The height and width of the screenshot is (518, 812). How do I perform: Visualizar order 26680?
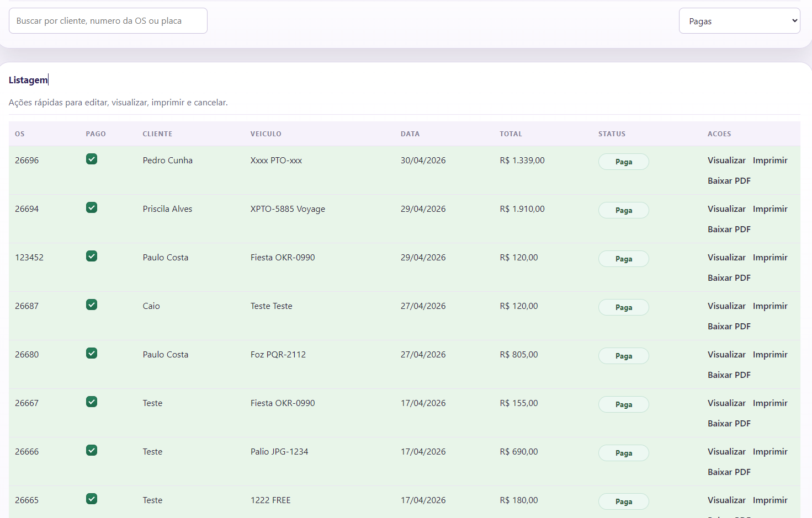click(x=726, y=355)
